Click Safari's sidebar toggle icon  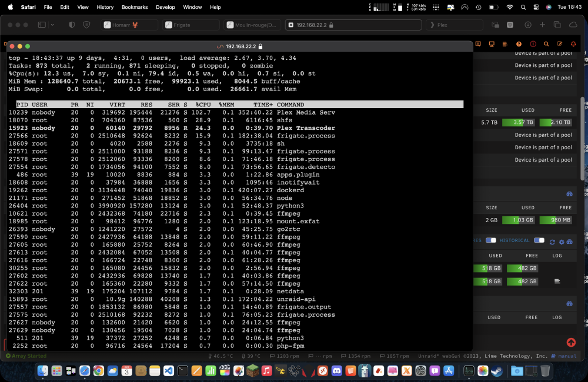[42, 25]
